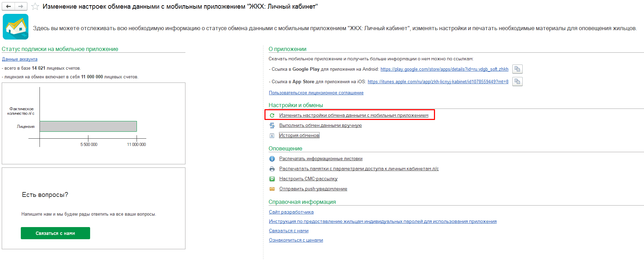Click the manual data exchange icon
The image size is (644, 260).
click(x=272, y=125)
